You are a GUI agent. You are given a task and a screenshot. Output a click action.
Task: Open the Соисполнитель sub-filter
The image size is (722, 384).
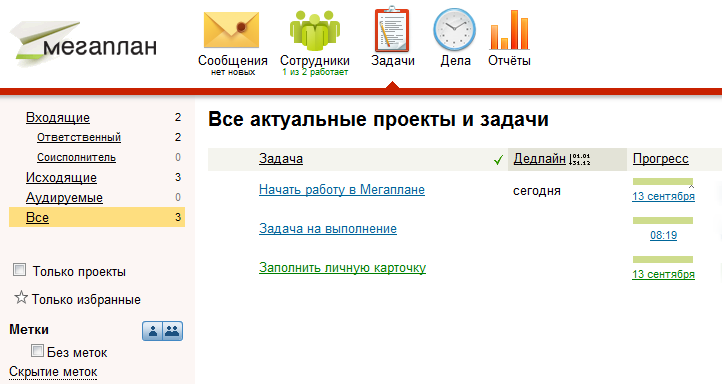pyautogui.click(x=76, y=157)
